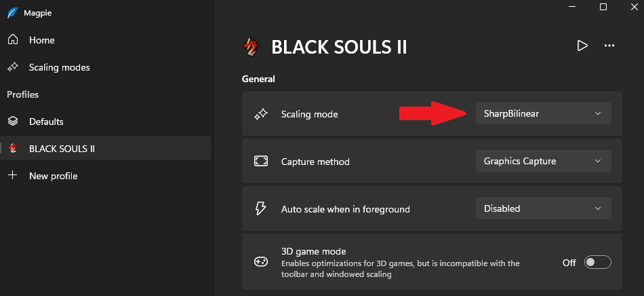Open the Graphics Capture method dropdown

coord(543,161)
